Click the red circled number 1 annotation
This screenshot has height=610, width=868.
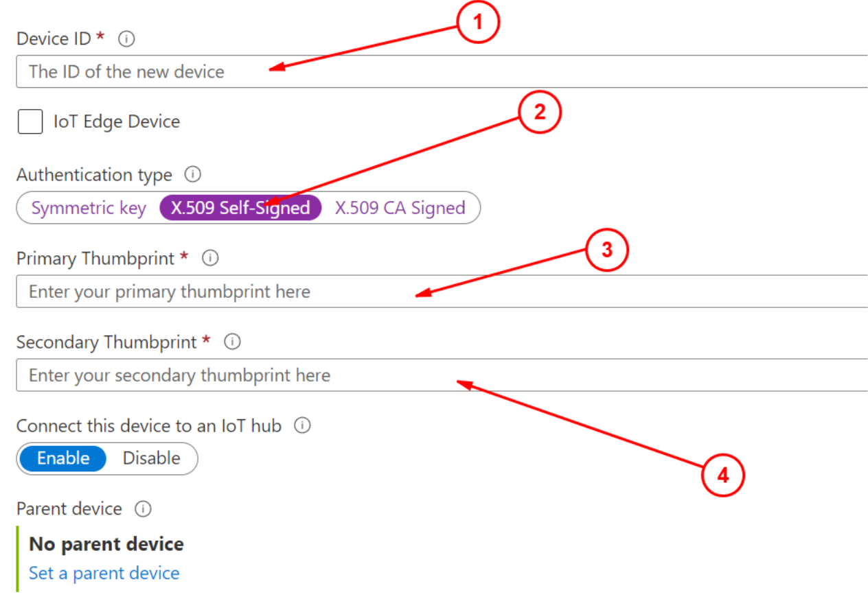pos(478,22)
